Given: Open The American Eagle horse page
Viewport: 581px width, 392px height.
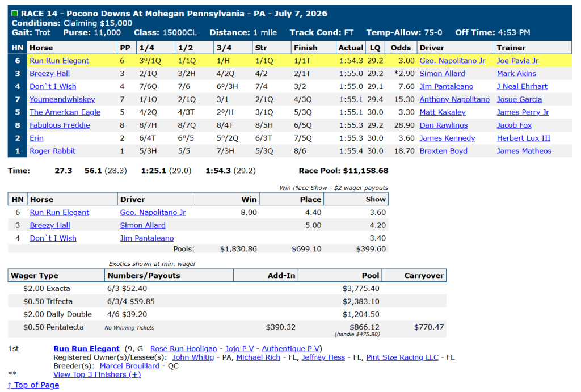Looking at the screenshot, I should 65,112.
